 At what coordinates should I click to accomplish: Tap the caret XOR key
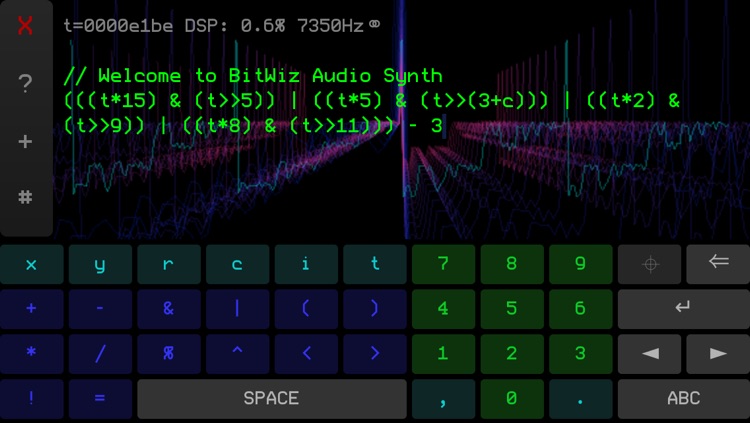tap(237, 354)
